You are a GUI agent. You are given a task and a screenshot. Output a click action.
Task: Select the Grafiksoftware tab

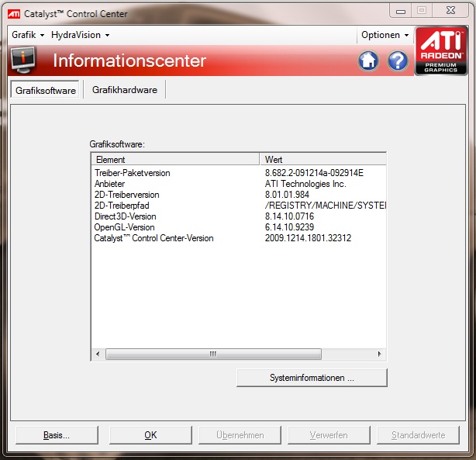46,90
